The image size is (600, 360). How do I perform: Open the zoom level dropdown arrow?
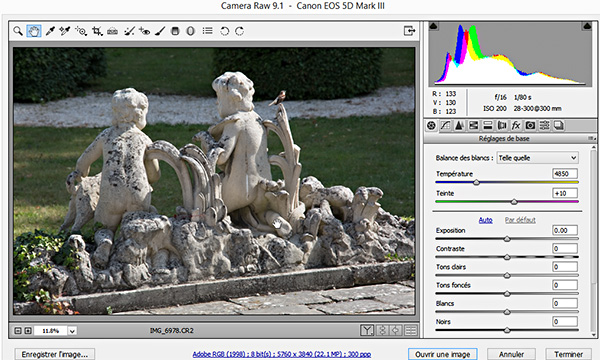pos(72,331)
